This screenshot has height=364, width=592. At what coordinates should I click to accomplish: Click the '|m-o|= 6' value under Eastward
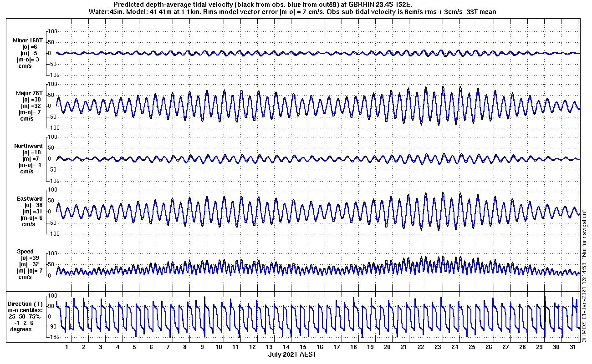[x=31, y=218]
